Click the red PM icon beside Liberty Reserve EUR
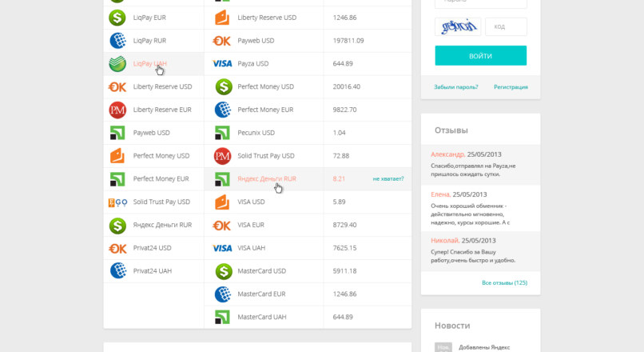The image size is (644, 352). pyautogui.click(x=117, y=110)
